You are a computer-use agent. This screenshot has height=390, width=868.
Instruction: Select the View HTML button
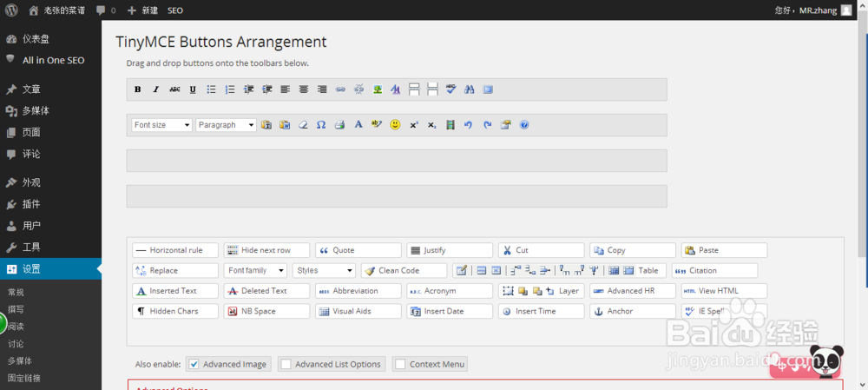[725, 291]
